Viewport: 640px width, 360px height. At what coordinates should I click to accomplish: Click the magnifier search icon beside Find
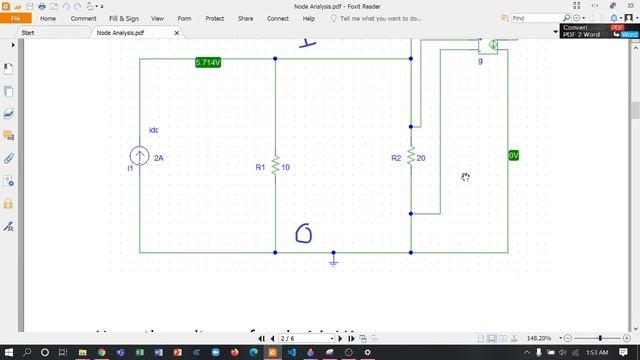coord(566,18)
